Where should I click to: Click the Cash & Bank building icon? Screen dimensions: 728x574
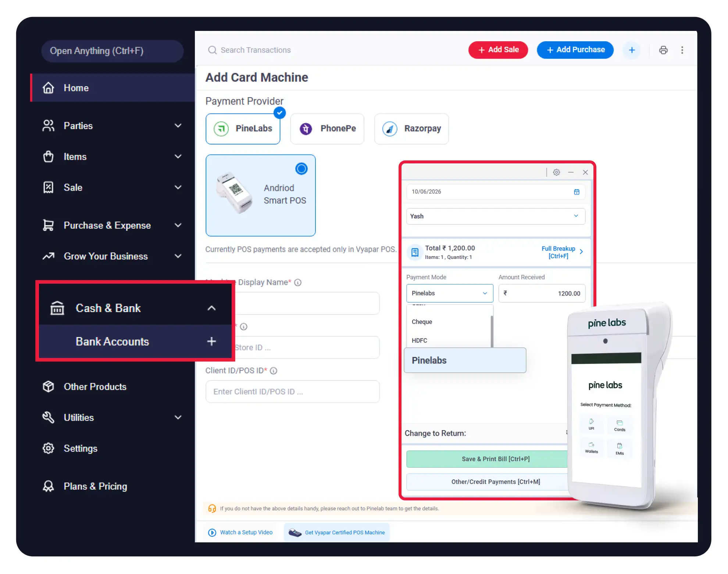click(x=57, y=308)
